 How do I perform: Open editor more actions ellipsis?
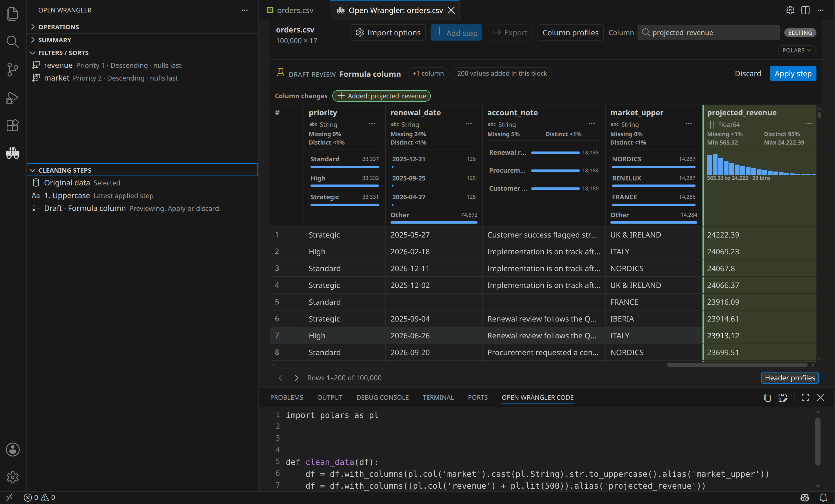(x=821, y=10)
